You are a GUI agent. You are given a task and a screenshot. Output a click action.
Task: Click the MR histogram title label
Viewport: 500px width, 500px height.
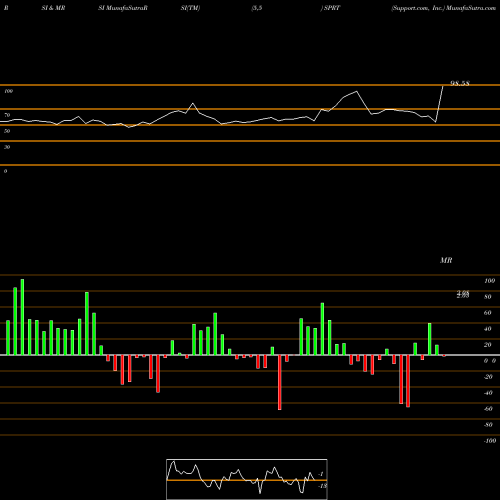[446, 260]
